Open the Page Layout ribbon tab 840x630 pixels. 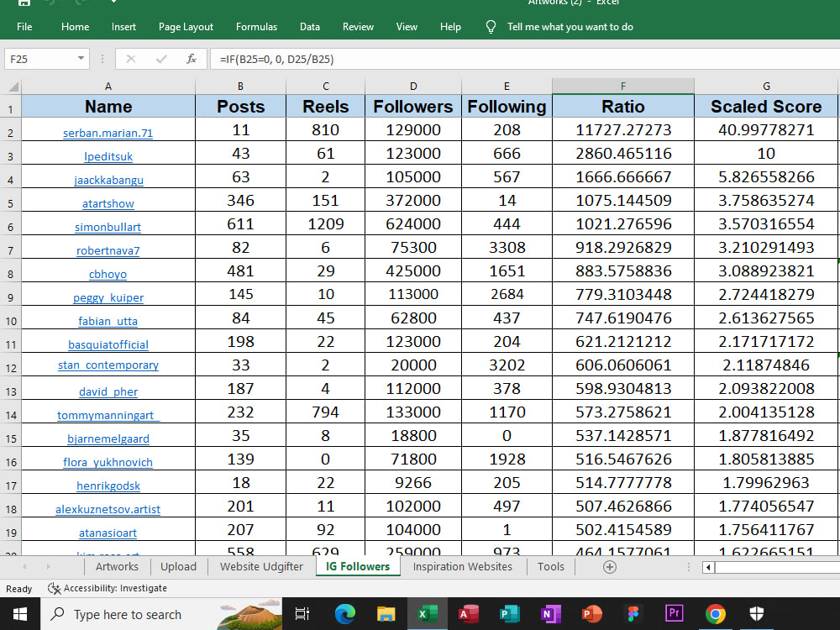point(186,27)
